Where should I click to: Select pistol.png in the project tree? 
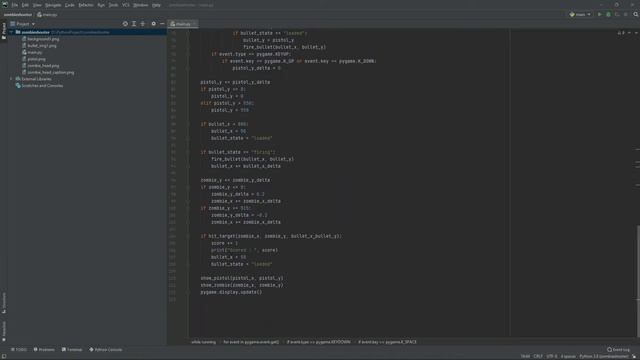point(36,59)
